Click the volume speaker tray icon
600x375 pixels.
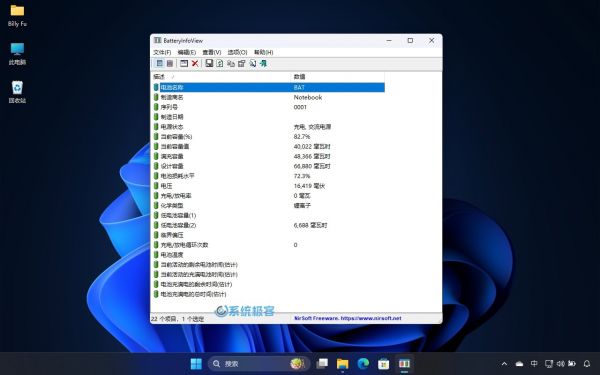[561, 364]
